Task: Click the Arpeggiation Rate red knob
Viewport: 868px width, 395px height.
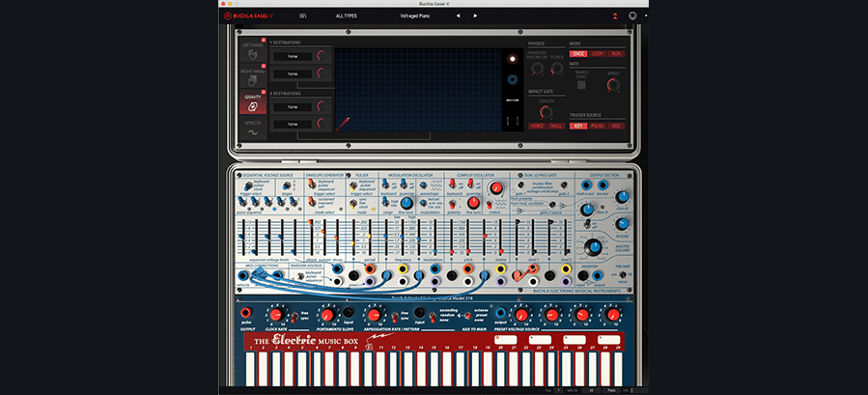Action: click(373, 314)
